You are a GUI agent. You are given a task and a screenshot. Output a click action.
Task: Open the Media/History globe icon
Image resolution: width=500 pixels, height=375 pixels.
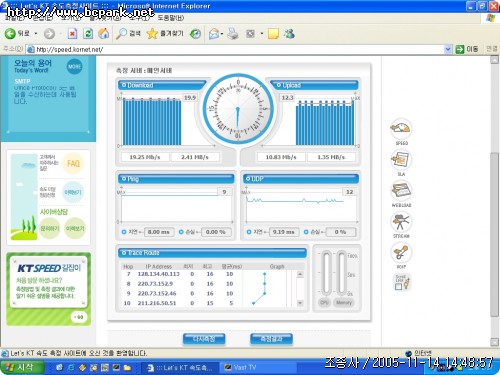click(195, 34)
